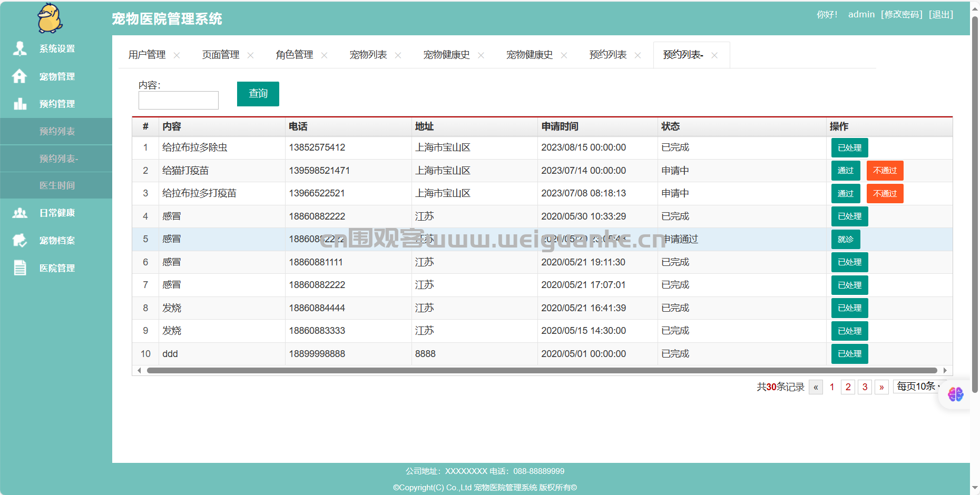
Task: Close the first 宠物健康史 tab
Action: click(x=481, y=55)
